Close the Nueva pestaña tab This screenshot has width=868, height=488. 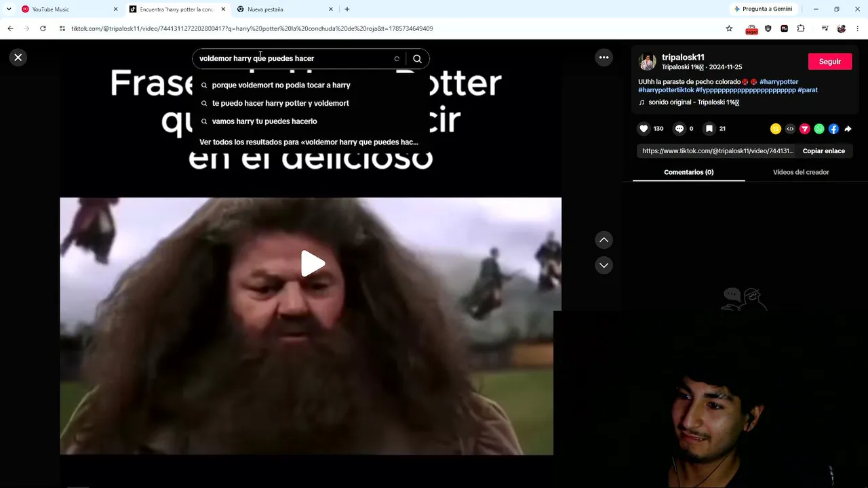[x=331, y=9]
